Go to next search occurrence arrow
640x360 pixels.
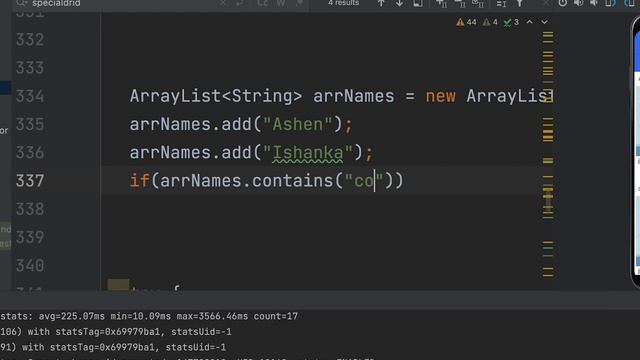click(399, 3)
